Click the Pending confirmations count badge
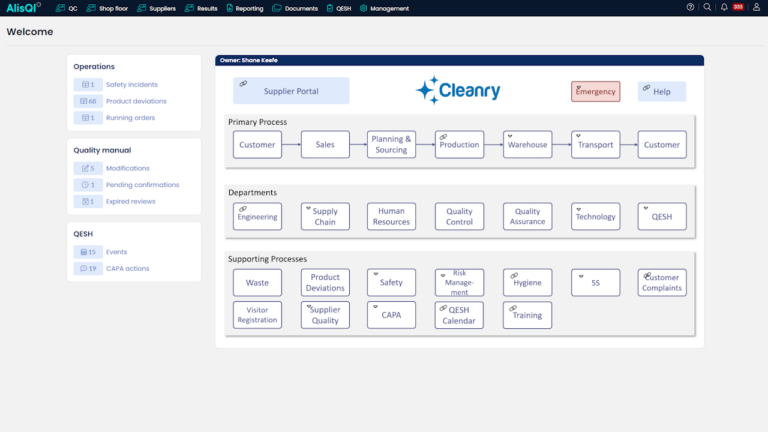 click(88, 185)
